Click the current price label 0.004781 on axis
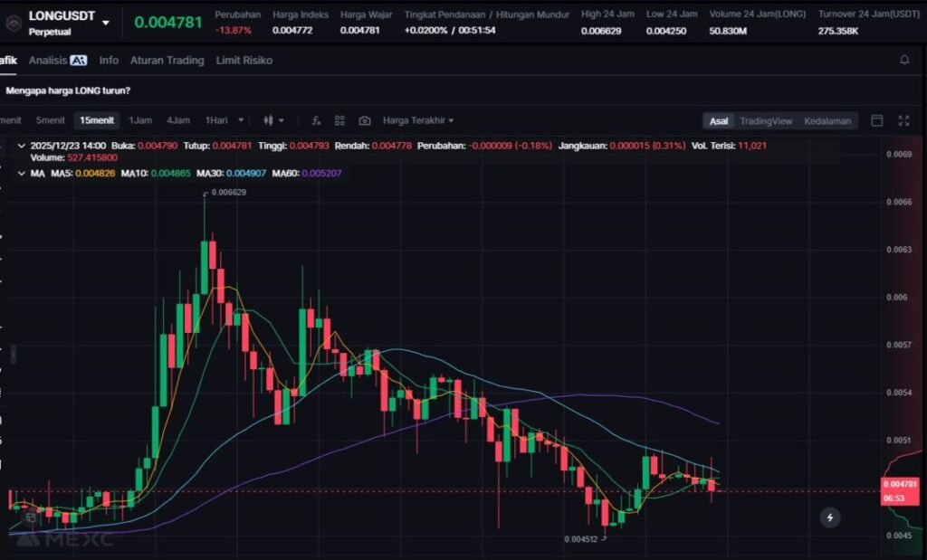The image size is (927, 560). [x=900, y=484]
